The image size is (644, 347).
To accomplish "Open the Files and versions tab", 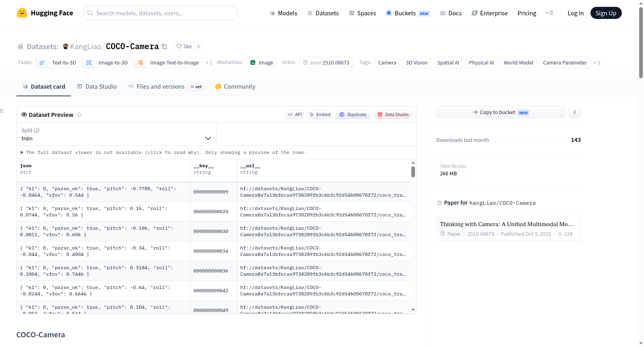I will pos(166,87).
